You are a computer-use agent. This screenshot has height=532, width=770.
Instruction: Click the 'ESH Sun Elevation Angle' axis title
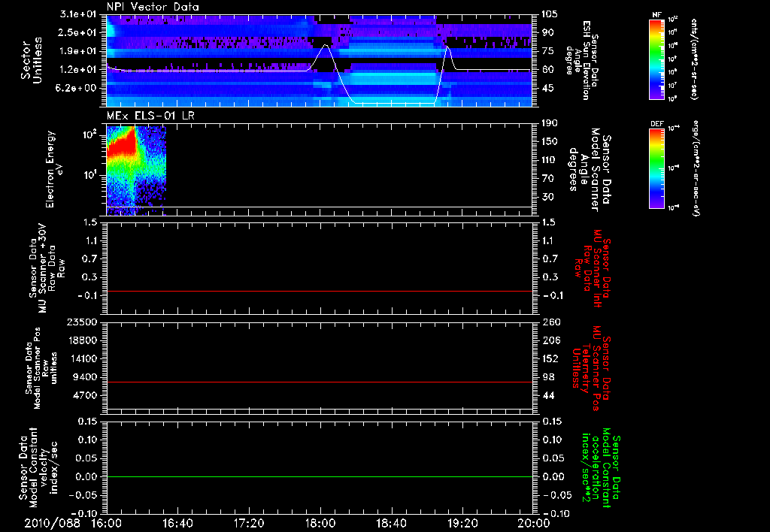(x=581, y=60)
